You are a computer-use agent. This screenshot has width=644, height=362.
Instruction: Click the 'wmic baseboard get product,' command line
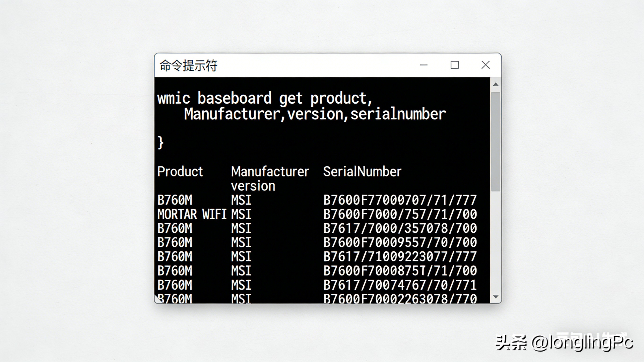[x=265, y=98]
